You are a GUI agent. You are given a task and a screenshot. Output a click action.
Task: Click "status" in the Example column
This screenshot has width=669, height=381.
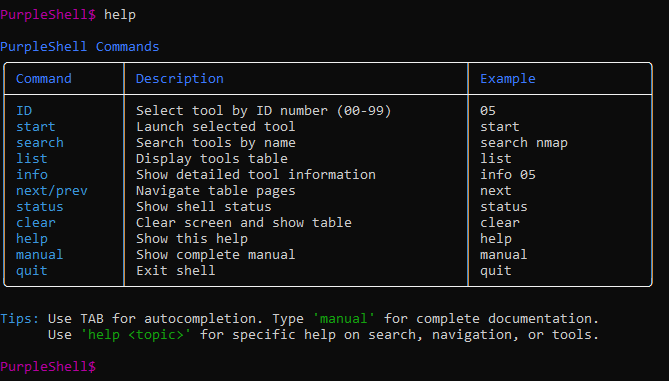(x=504, y=206)
